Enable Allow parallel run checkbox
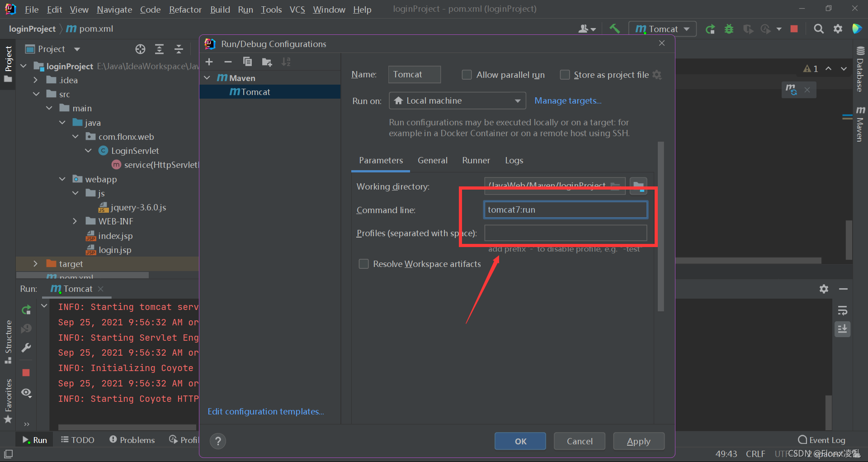 (467, 75)
